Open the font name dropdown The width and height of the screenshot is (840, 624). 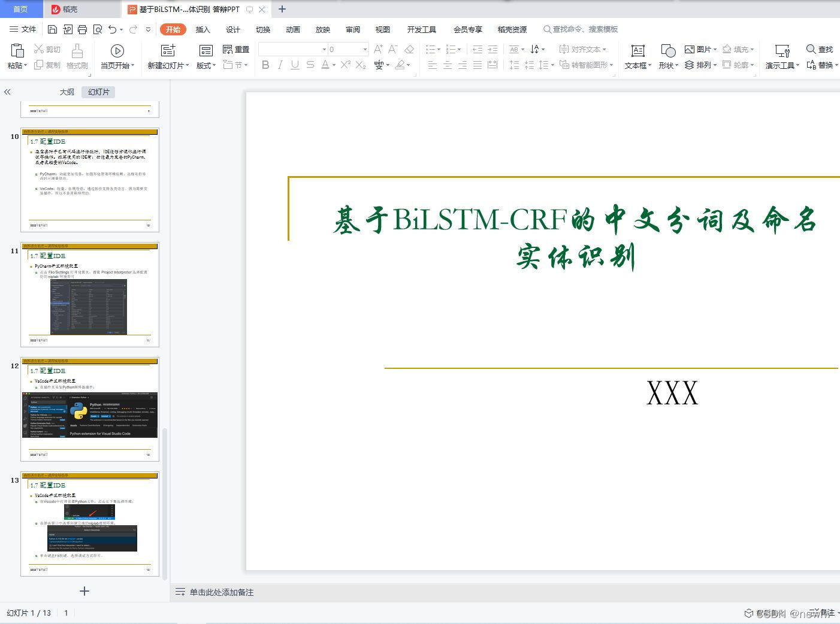[324, 49]
